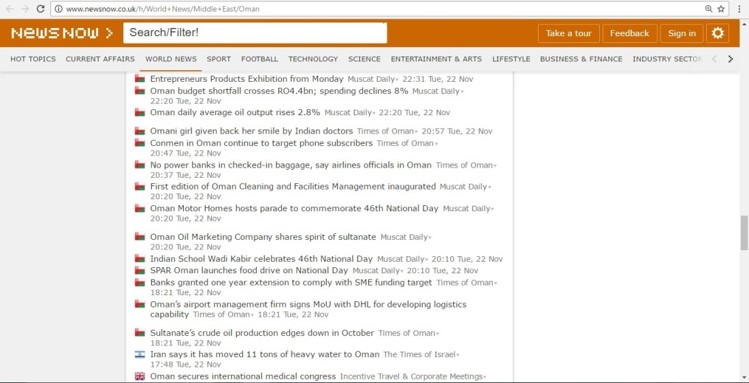Bookmark this page with the star icon
Screen dimensions: 749x383
coord(721,9)
